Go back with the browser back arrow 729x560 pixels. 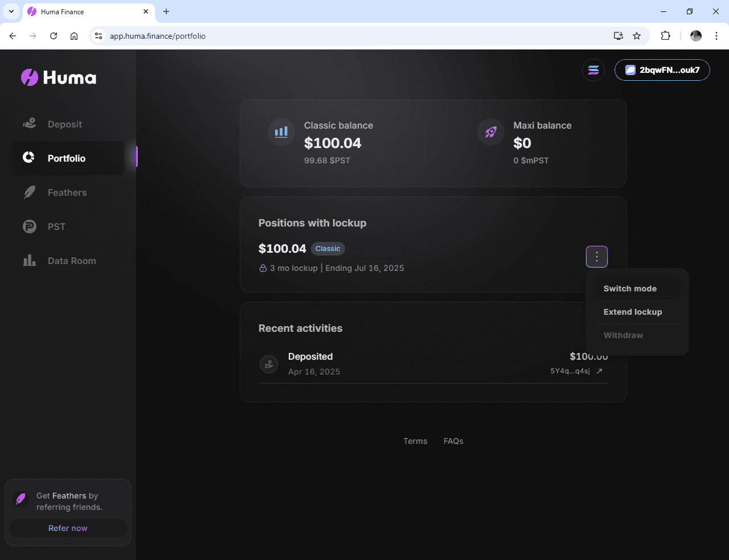pos(13,36)
